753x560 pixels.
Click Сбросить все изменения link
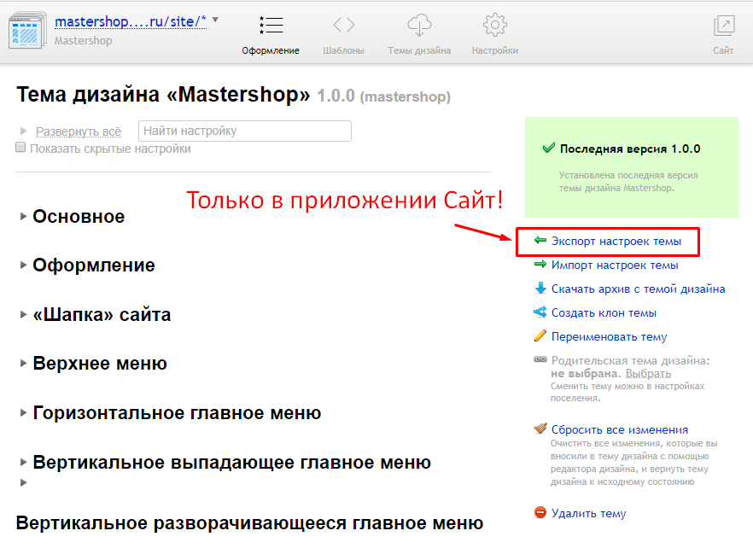(619, 430)
